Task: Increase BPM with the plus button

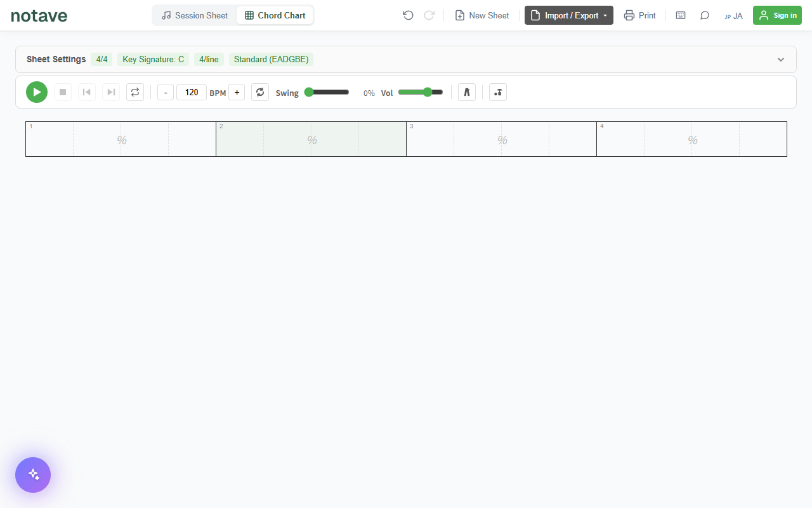Action: pos(237,92)
